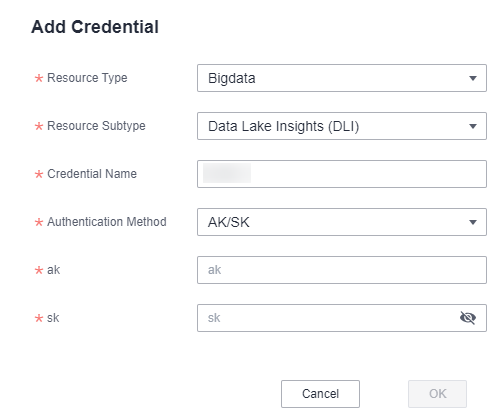Click the ak field label
This screenshot has width=503, height=417.
pyautogui.click(x=54, y=270)
